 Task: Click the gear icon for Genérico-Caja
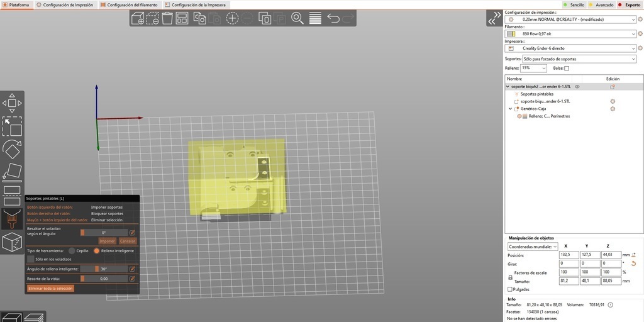[x=613, y=109]
